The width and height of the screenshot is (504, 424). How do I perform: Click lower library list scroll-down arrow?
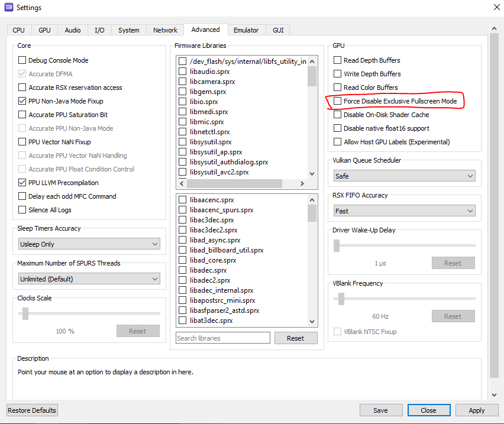[312, 322]
